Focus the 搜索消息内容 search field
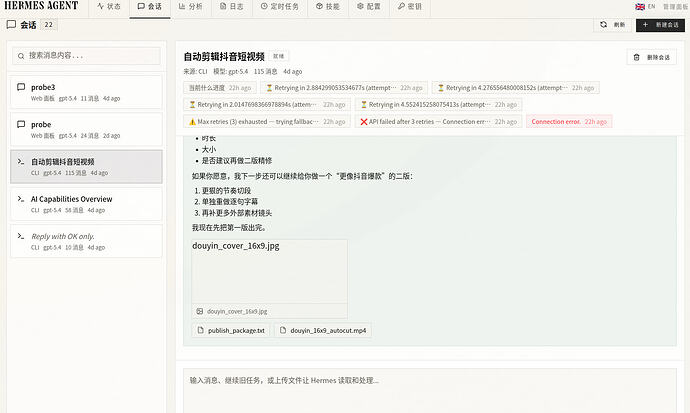Image resolution: width=690 pixels, height=413 pixels. [86, 56]
